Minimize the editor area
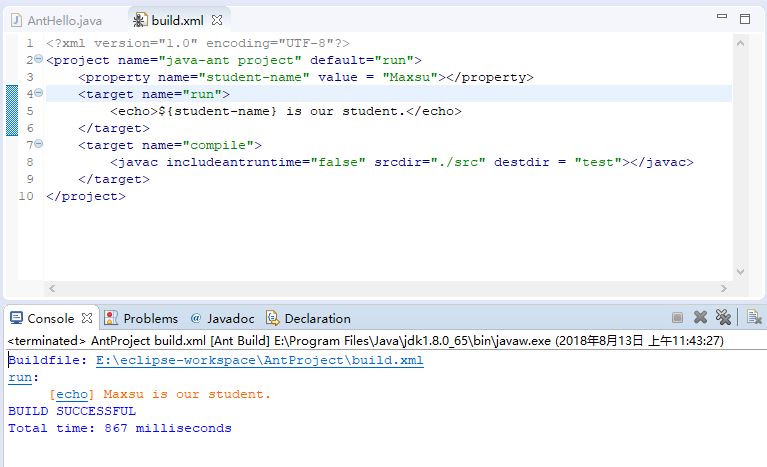 721,18
